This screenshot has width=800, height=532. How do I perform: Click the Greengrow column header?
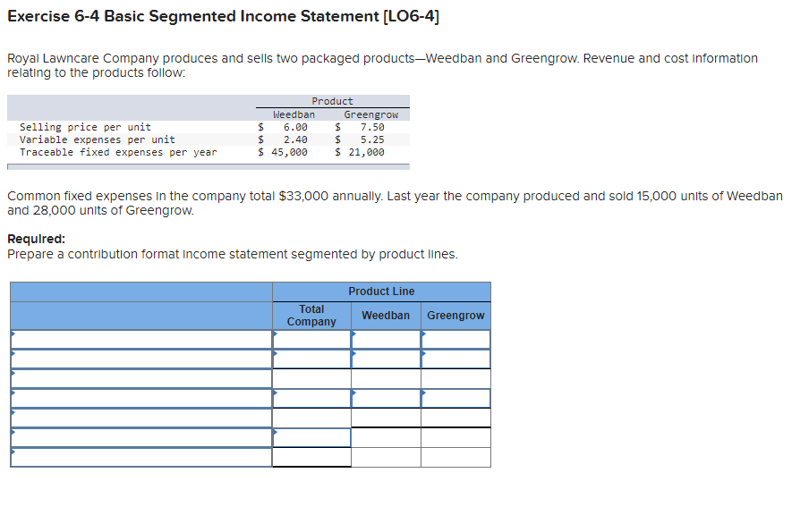coord(455,315)
